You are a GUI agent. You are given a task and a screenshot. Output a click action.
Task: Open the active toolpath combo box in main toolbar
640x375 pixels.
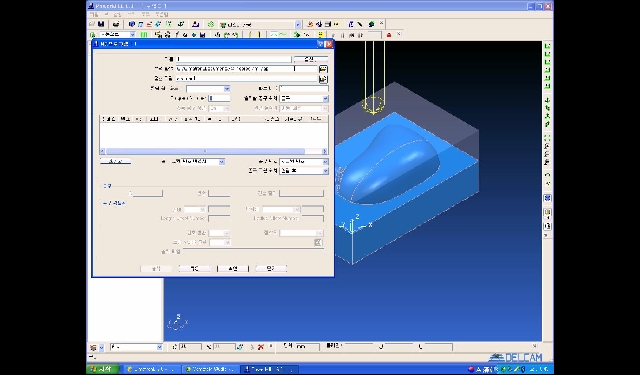click(260, 25)
